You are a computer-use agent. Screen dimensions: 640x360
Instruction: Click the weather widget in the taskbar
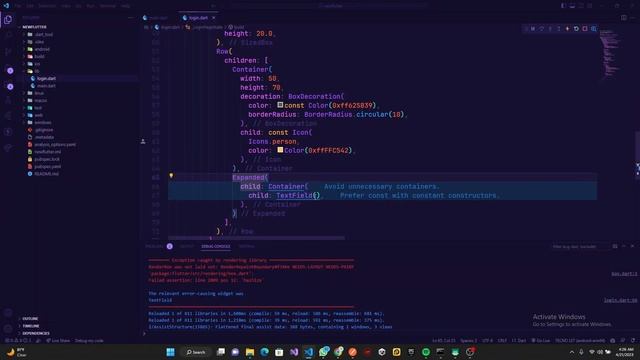[x=16, y=352]
